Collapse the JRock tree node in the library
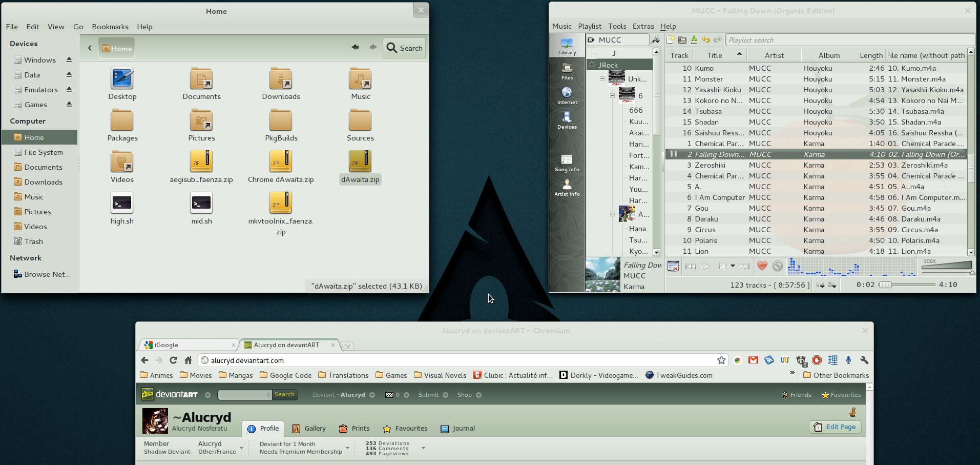Image resolution: width=980 pixels, height=465 pixels. click(592, 65)
